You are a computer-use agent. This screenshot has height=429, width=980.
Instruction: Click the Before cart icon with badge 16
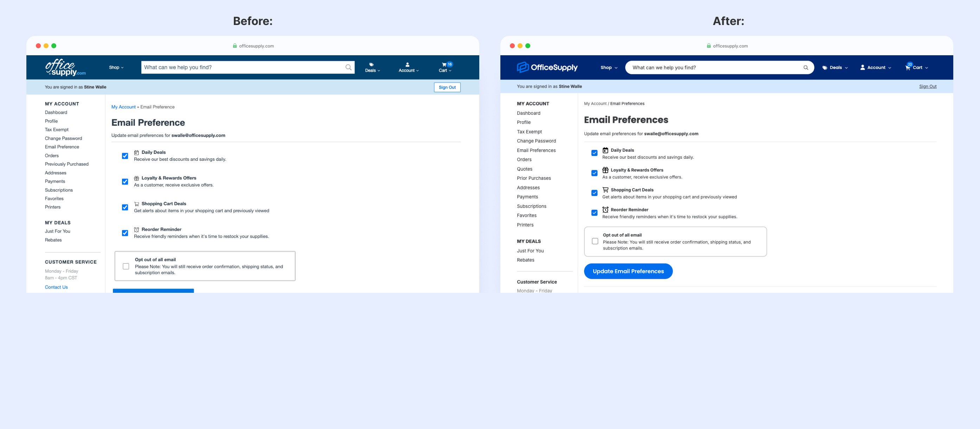point(444,65)
